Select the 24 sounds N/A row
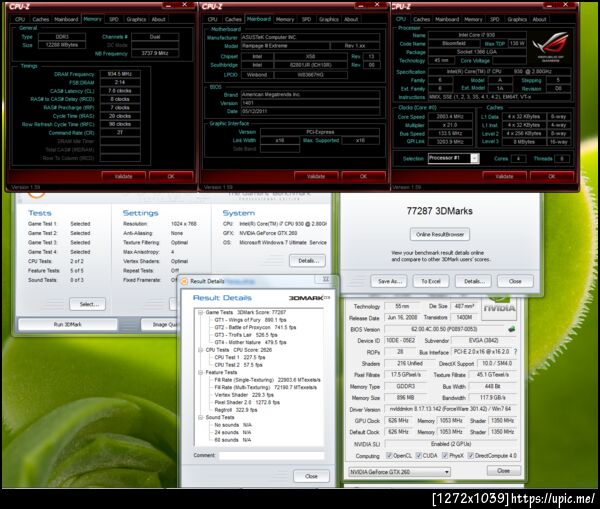Viewport: 600px width, 509px height. [233, 432]
